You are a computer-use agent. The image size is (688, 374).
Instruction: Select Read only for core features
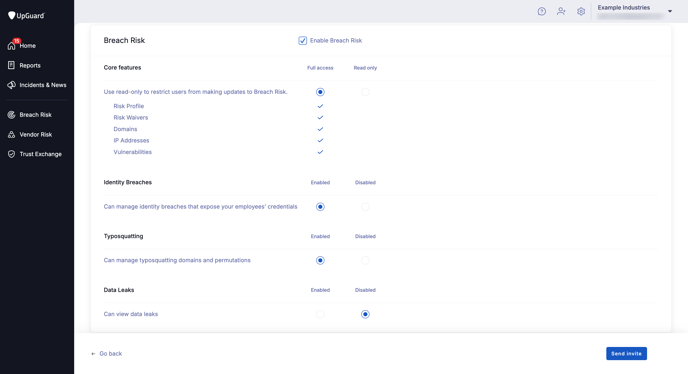click(365, 92)
